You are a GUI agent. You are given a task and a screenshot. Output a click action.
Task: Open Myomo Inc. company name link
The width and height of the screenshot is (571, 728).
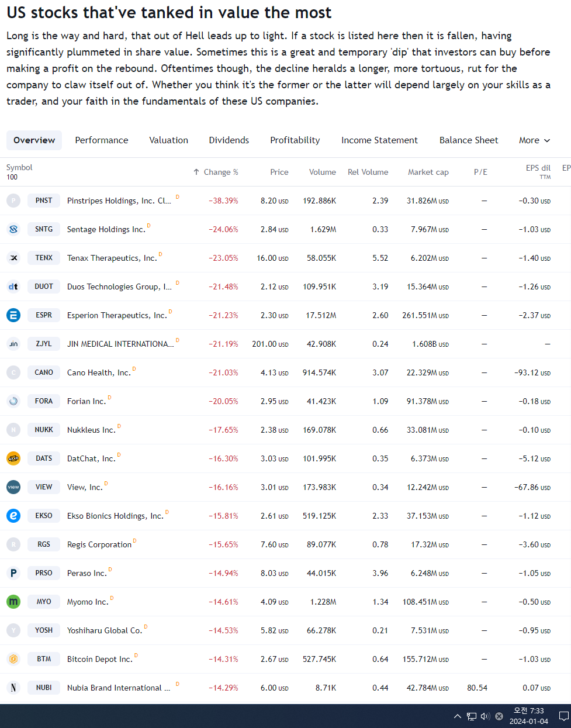click(x=88, y=602)
